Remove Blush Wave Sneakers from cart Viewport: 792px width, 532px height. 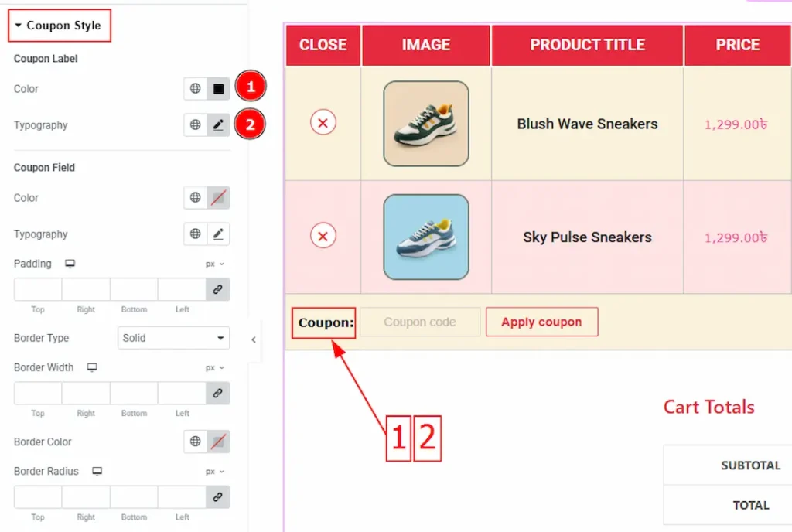point(323,123)
